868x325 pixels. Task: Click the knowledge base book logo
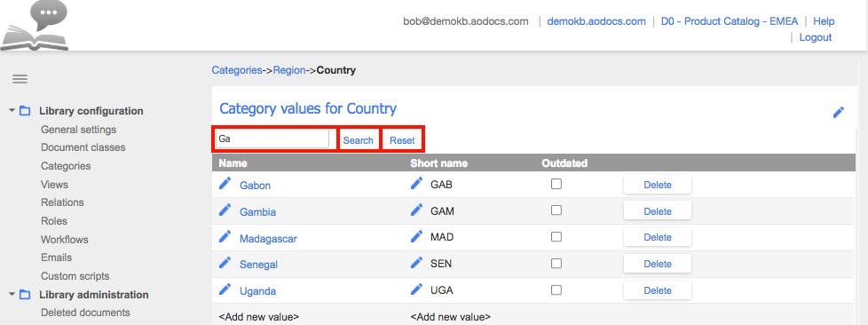35,26
